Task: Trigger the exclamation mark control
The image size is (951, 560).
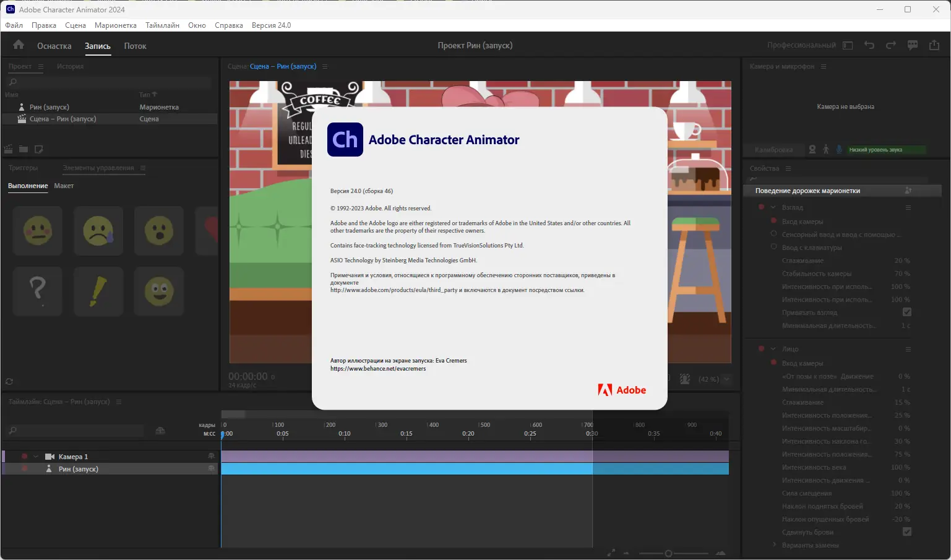Action: tap(98, 291)
